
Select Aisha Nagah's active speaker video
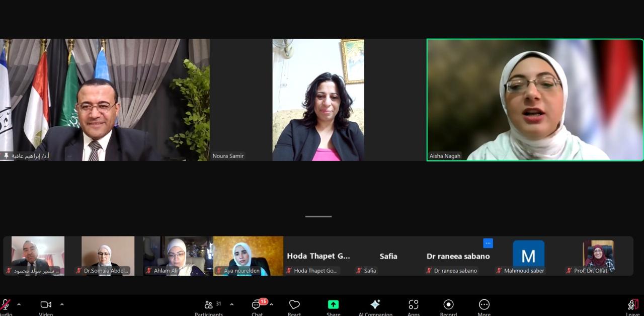click(535, 100)
